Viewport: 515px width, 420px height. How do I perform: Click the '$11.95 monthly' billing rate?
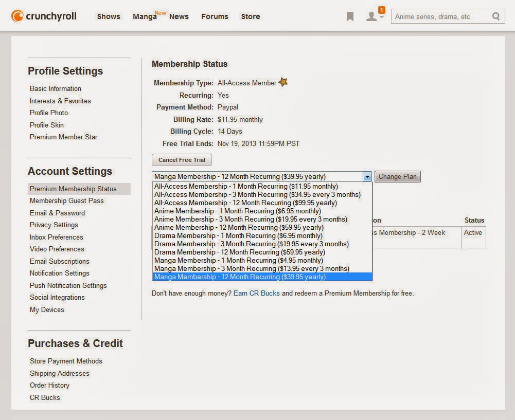click(x=240, y=119)
